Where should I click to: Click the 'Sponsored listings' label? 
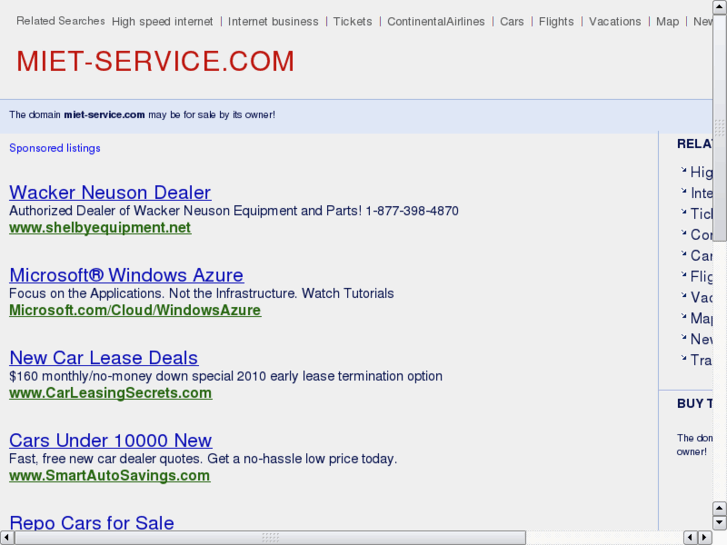55,148
